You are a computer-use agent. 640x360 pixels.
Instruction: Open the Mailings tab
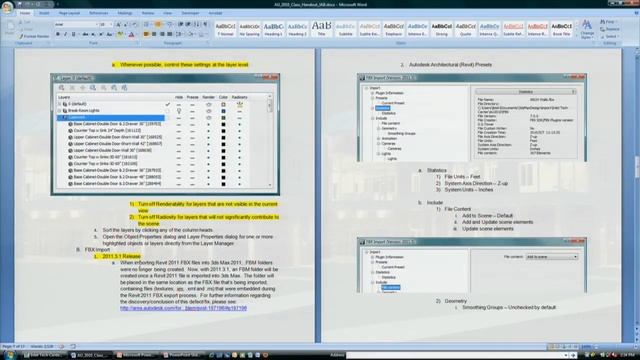click(125, 13)
